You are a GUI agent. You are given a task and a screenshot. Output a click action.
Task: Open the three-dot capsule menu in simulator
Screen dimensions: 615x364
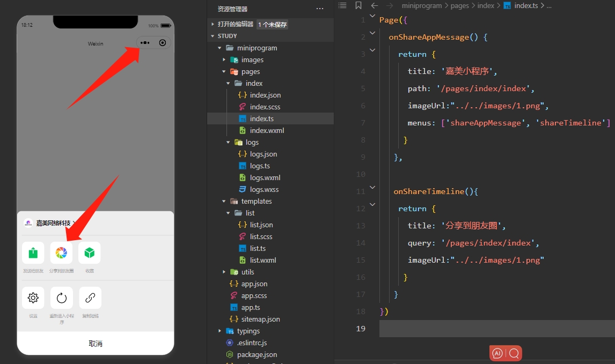point(145,42)
